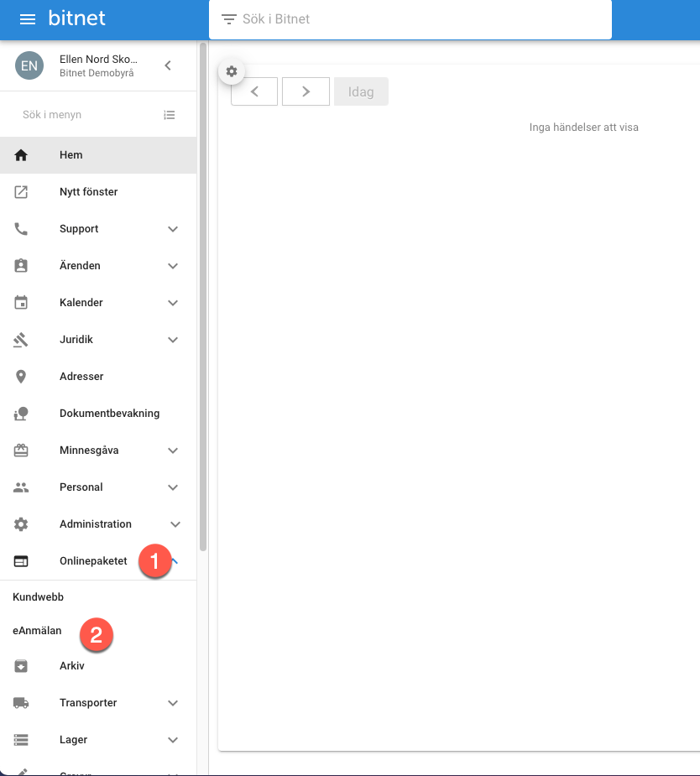Viewport: 700px width, 776px height.
Task: Click the bitnet logo text
Action: tap(76, 18)
